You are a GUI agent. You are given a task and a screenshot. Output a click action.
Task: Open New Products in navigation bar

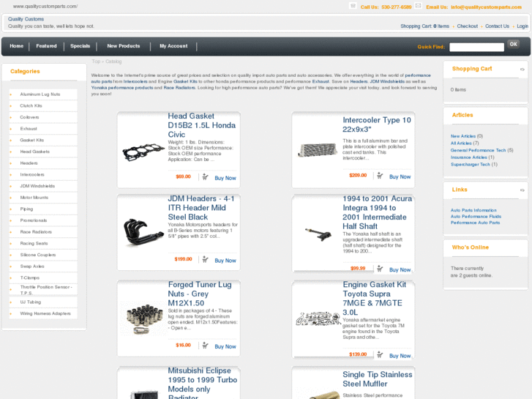124,46
